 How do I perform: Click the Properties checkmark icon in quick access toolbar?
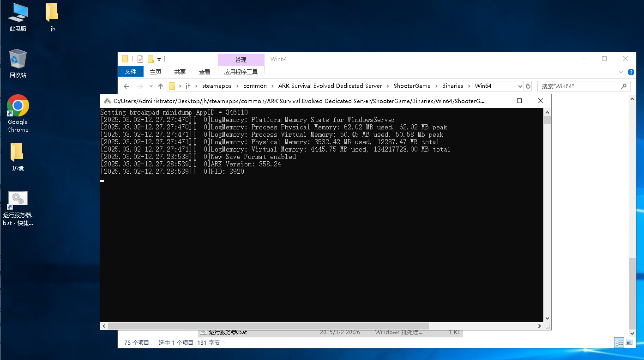coord(140,59)
